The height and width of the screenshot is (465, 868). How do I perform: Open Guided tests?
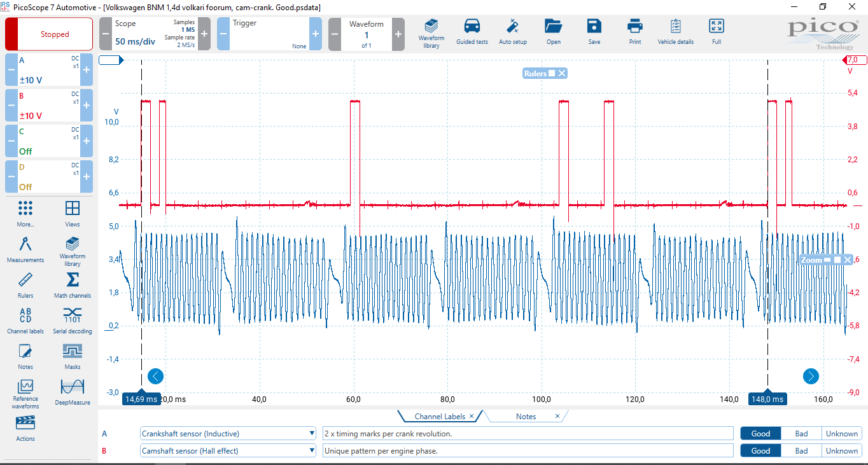pos(472,32)
